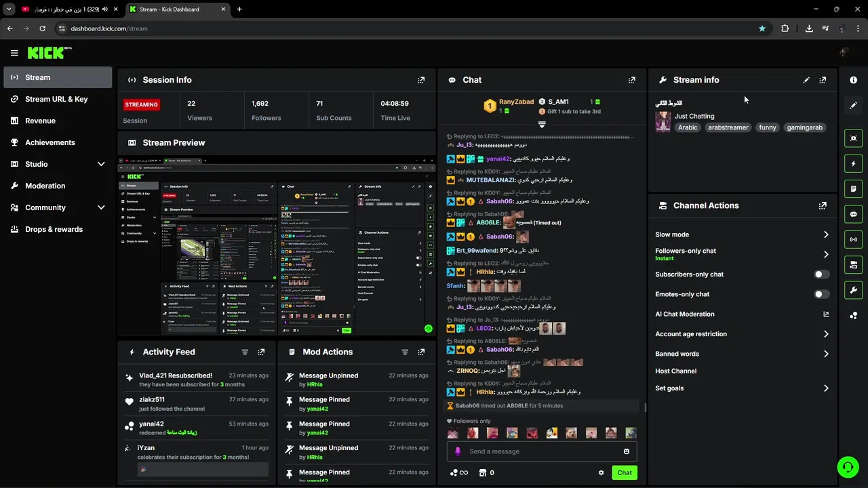This screenshot has height=488, width=868.
Task: Toggle Subscribers-only chat switch
Action: [821, 274]
